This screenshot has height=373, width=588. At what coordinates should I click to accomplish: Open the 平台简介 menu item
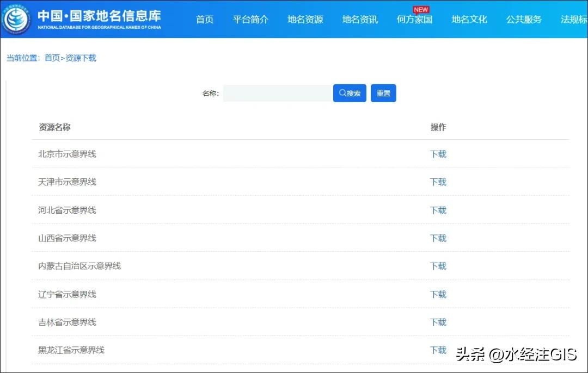click(x=250, y=20)
